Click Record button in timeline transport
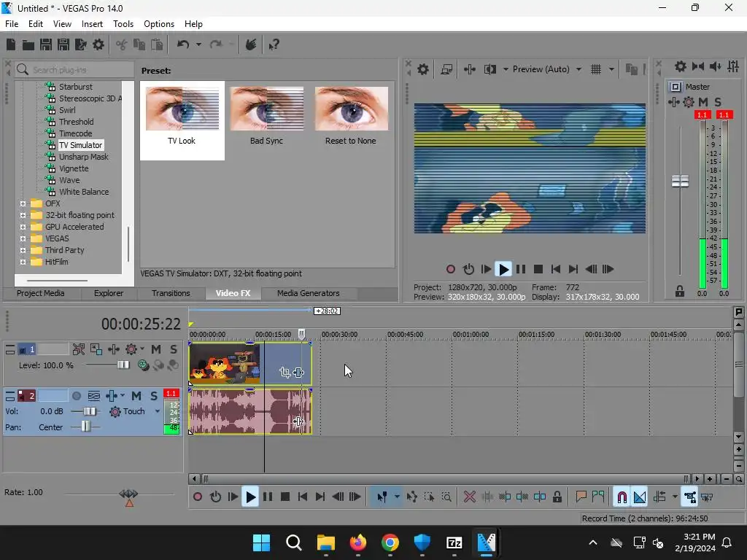747x560 pixels. [197, 497]
